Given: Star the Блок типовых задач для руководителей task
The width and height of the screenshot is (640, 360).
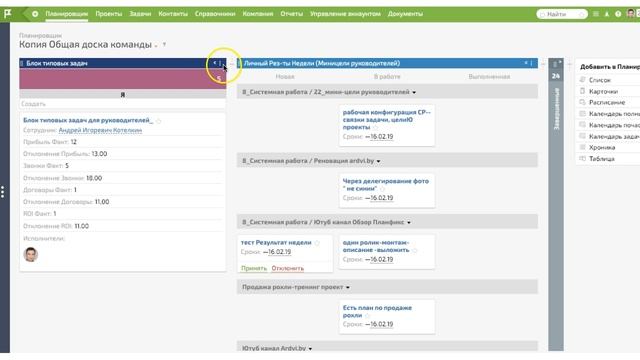Looking at the screenshot, I should tap(158, 121).
